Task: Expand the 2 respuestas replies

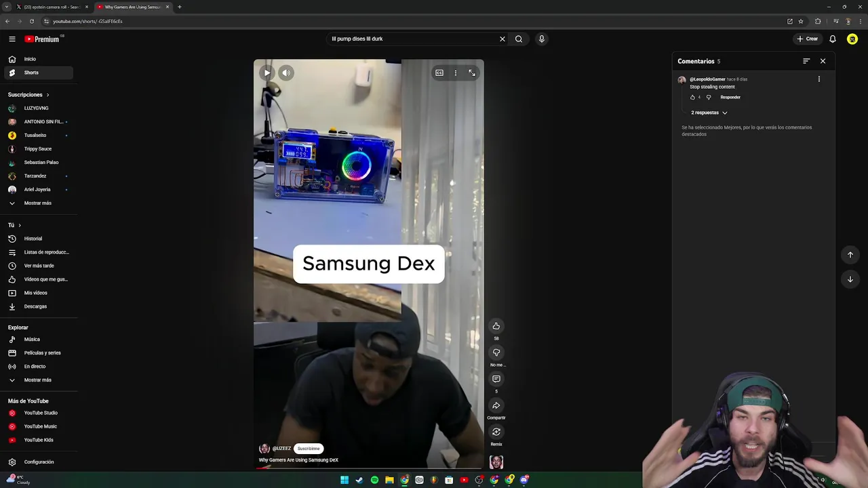Action: [x=709, y=113]
